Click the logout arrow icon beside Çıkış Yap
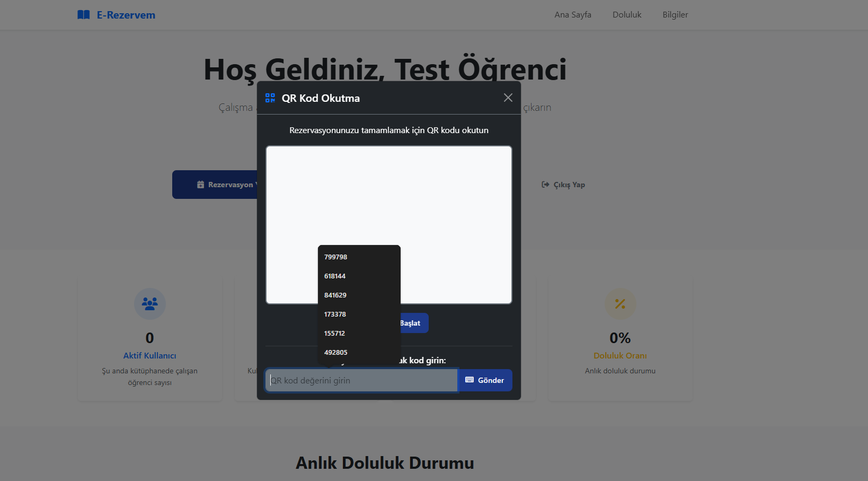This screenshot has width=868, height=481. pos(545,184)
